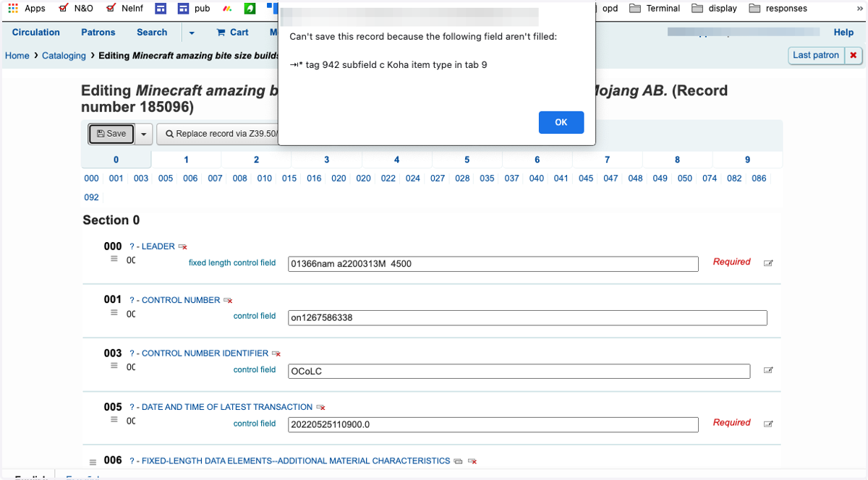The height and width of the screenshot is (480, 868).
Task: Open the Help link
Action: click(843, 33)
